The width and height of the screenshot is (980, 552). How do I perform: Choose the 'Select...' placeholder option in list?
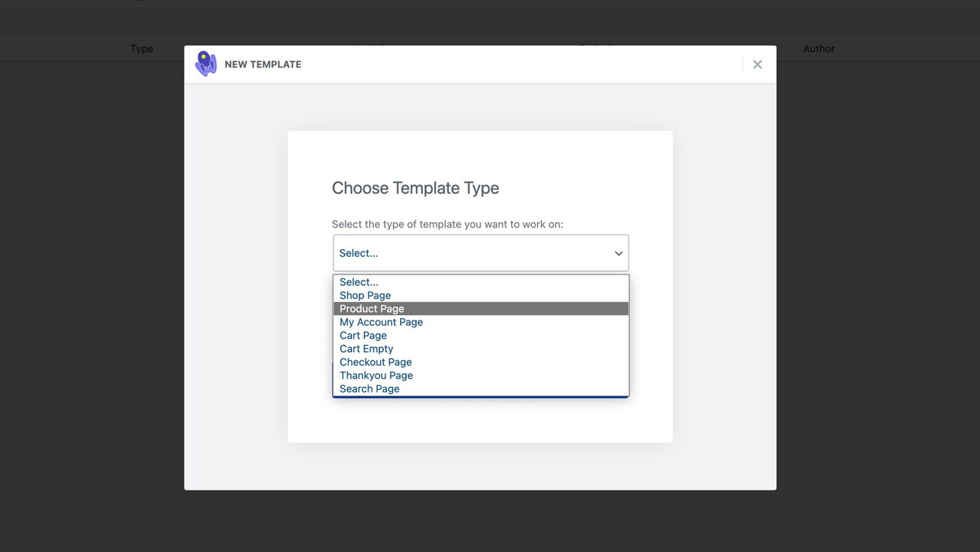pos(359,282)
